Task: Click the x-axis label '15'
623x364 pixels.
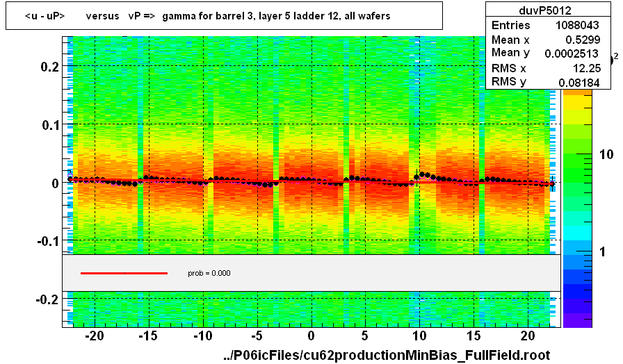Action: point(474,336)
